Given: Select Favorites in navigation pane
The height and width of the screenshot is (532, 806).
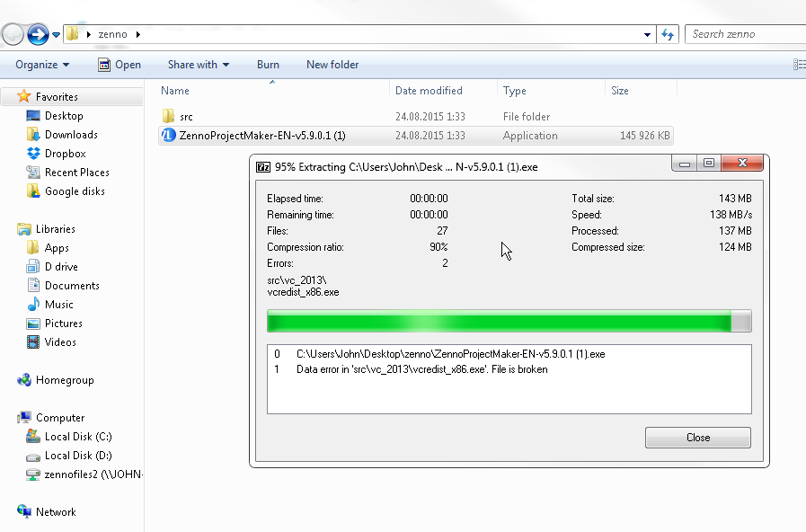Looking at the screenshot, I should pyautogui.click(x=57, y=97).
